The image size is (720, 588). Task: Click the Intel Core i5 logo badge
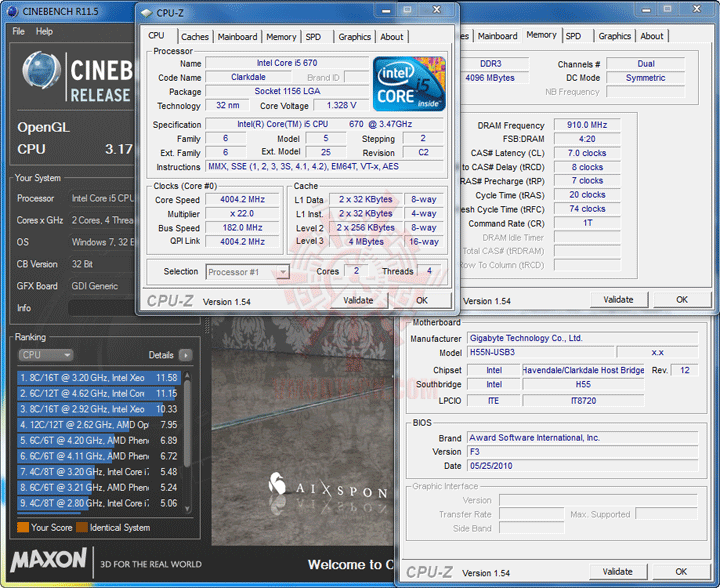[x=409, y=84]
